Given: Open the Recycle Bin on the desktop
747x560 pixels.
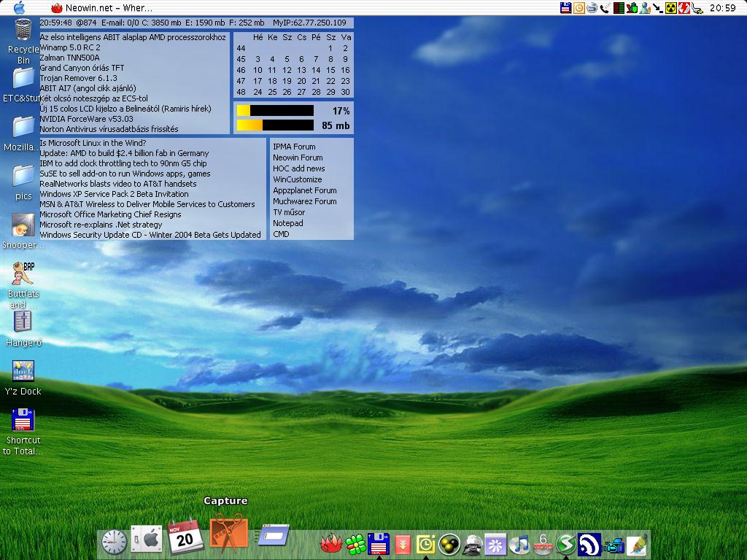Looking at the screenshot, I should [23, 32].
